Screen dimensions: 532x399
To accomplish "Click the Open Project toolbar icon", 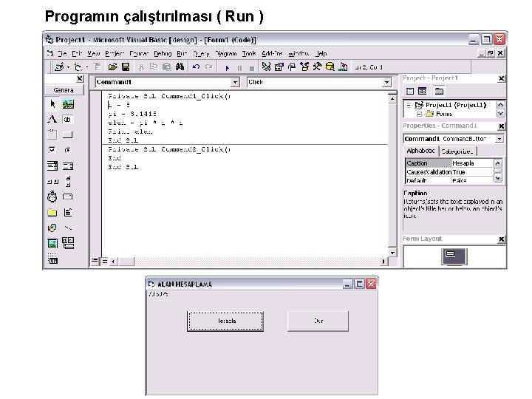I will click(x=112, y=67).
